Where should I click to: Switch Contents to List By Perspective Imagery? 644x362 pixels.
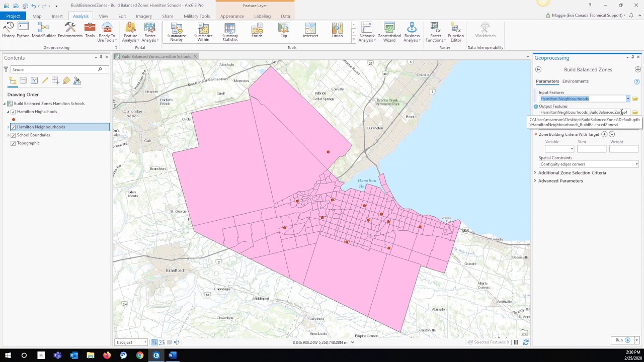point(77,80)
